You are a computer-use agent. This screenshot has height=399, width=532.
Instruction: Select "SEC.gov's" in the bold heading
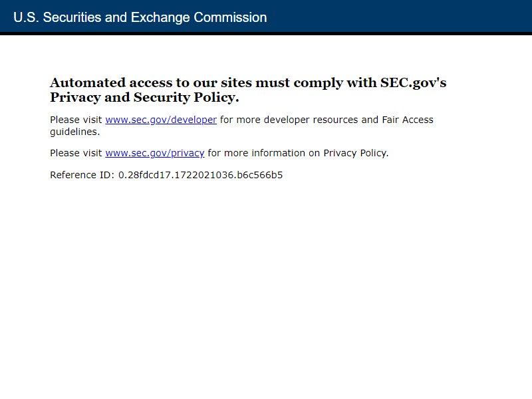(413, 83)
